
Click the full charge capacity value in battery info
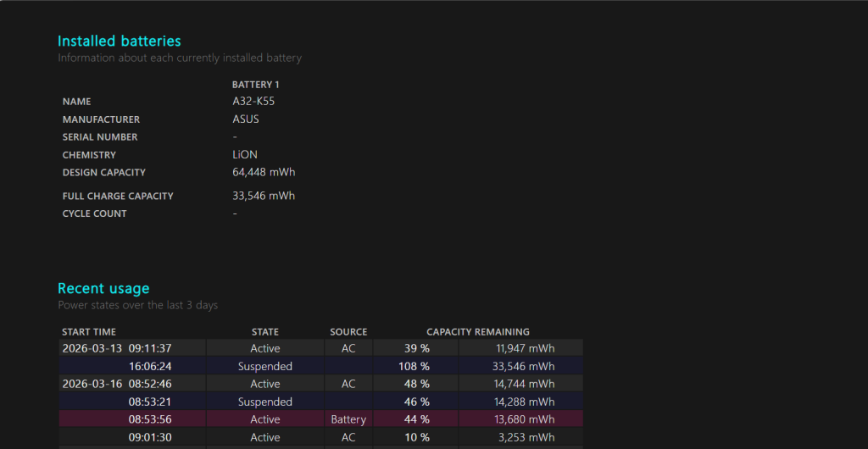coord(264,196)
